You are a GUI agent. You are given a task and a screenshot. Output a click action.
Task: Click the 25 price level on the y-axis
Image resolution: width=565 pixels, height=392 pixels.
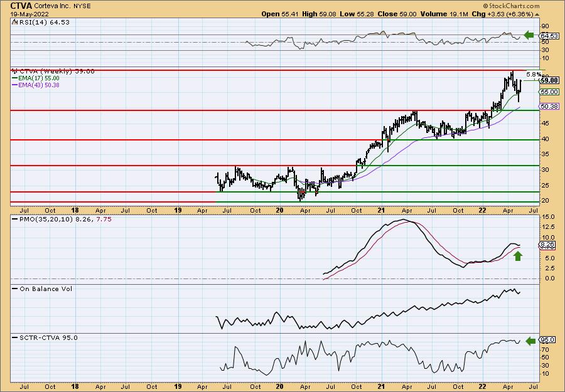546,186
